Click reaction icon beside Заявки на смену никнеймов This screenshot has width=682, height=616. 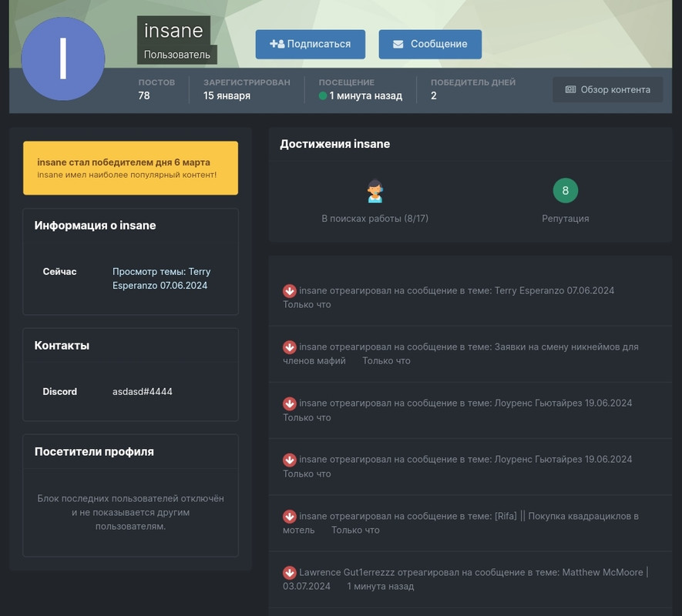290,347
